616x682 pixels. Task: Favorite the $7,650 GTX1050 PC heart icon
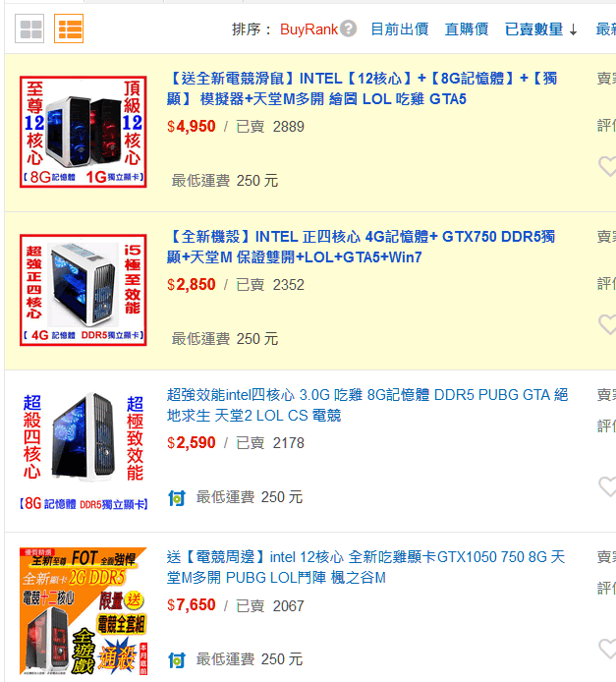coord(608,649)
